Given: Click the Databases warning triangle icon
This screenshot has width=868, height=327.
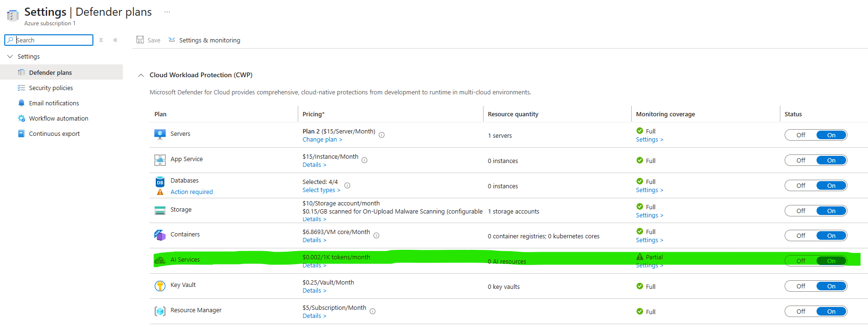Looking at the screenshot, I should tap(160, 192).
